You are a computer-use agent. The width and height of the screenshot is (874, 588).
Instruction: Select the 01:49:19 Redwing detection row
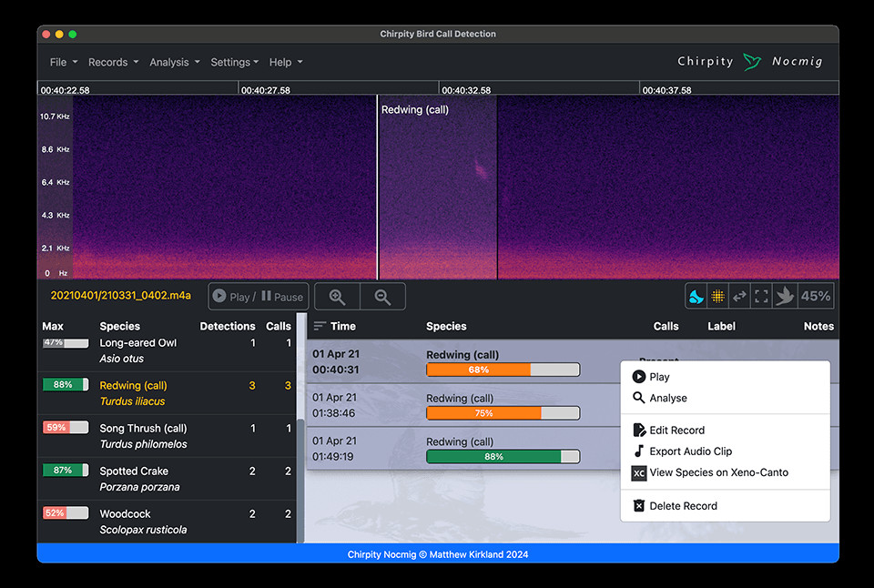462,449
